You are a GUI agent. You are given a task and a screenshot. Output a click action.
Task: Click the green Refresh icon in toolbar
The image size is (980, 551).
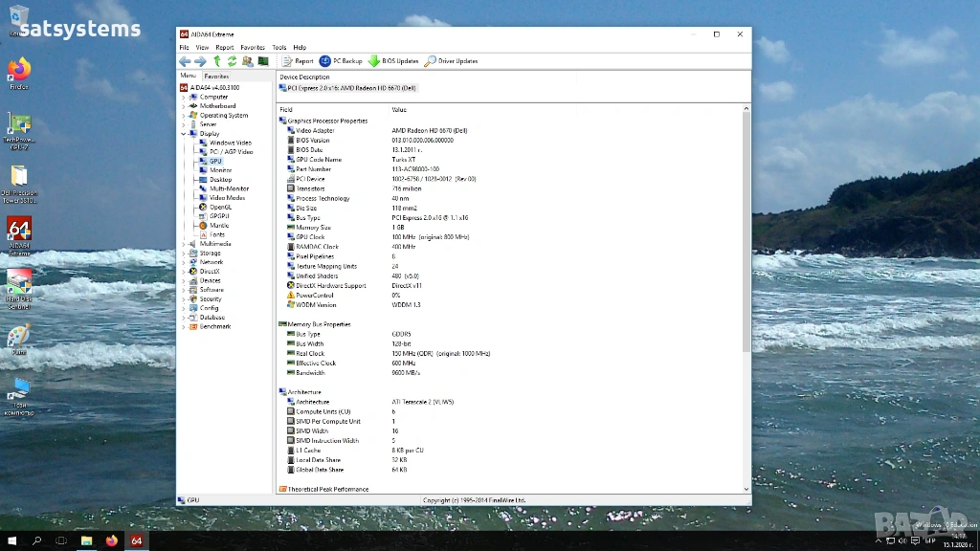(232, 61)
